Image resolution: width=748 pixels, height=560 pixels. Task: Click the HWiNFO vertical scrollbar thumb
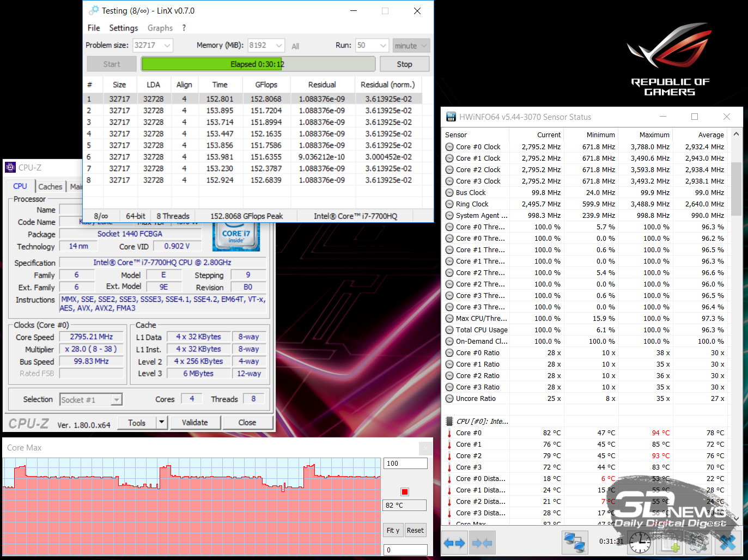[736, 188]
